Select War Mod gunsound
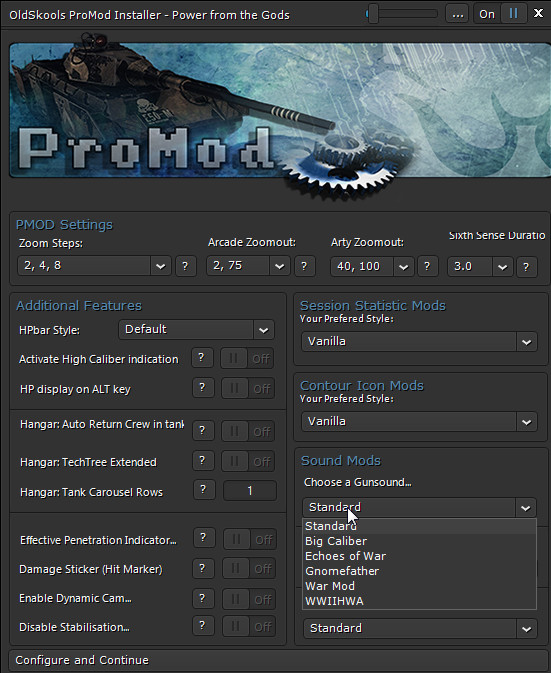Viewport: 551px width, 673px height. click(x=419, y=586)
